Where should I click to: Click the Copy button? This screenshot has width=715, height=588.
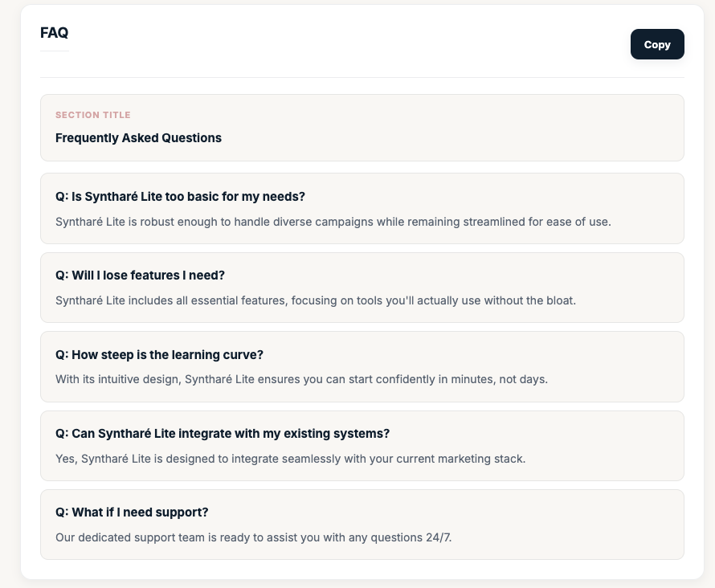(657, 44)
